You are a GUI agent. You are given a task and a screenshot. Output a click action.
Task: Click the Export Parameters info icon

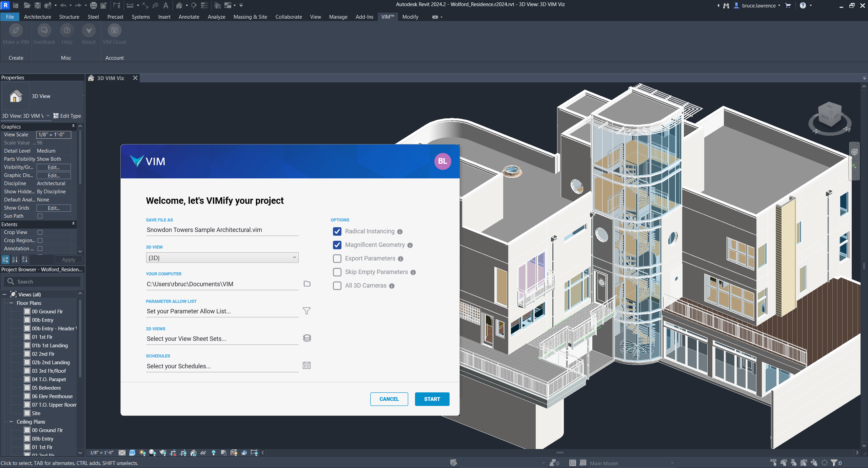tap(400, 259)
